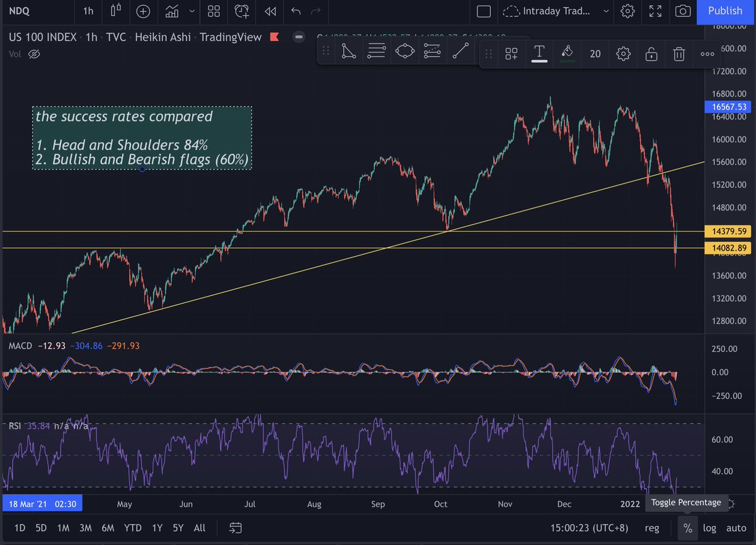756x545 pixels.
Task: Toggle volume indicator visibility eye icon
Action: [35, 54]
